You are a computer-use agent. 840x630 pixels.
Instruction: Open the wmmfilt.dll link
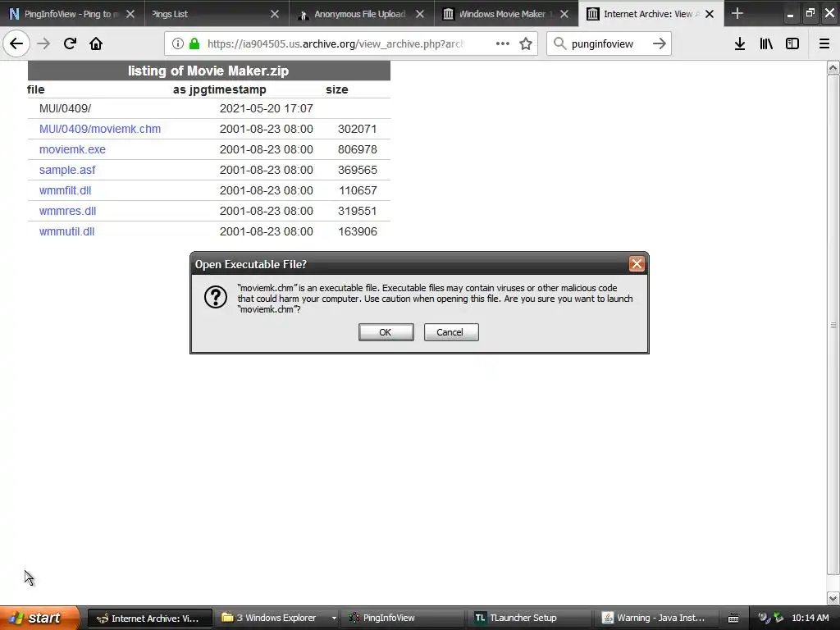[65, 190]
